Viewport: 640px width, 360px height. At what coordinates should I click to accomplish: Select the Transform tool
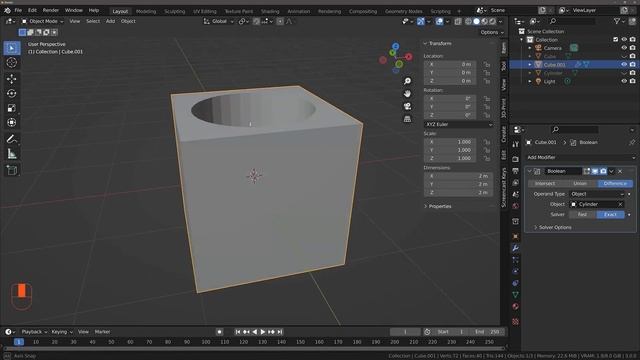12,122
